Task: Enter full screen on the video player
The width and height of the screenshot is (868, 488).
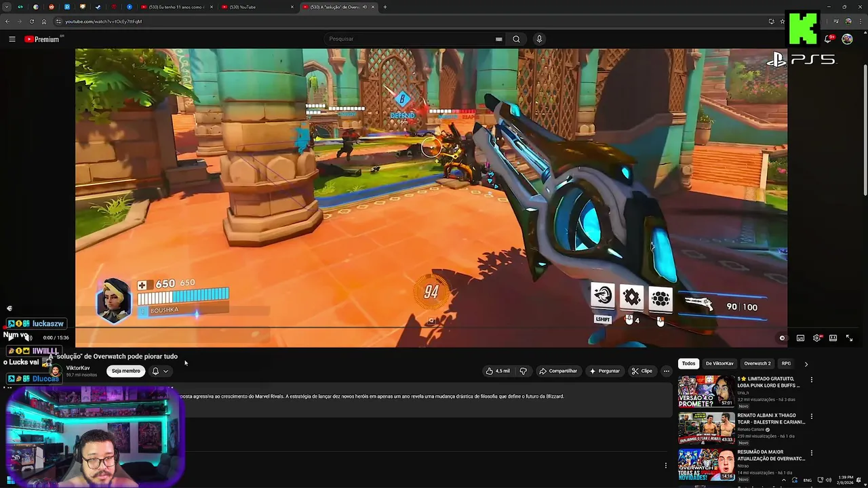Action: coord(849,338)
